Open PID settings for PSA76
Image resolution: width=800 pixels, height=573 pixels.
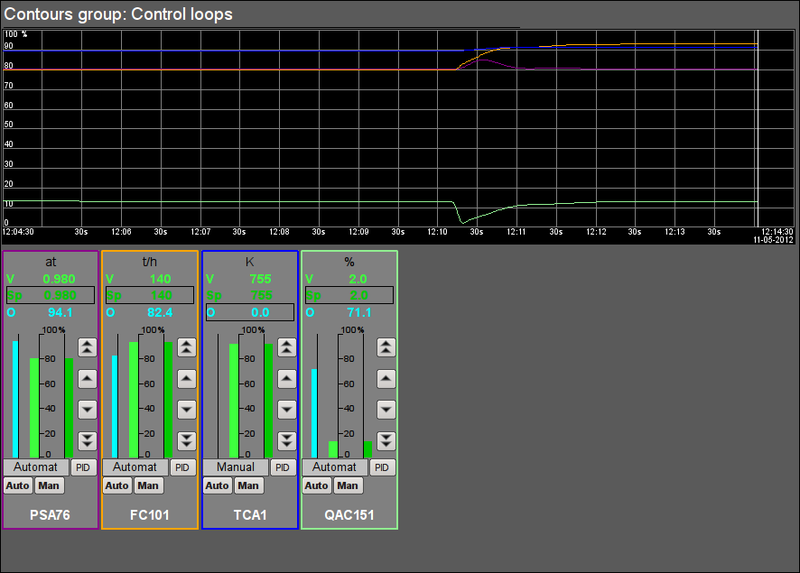tap(83, 467)
